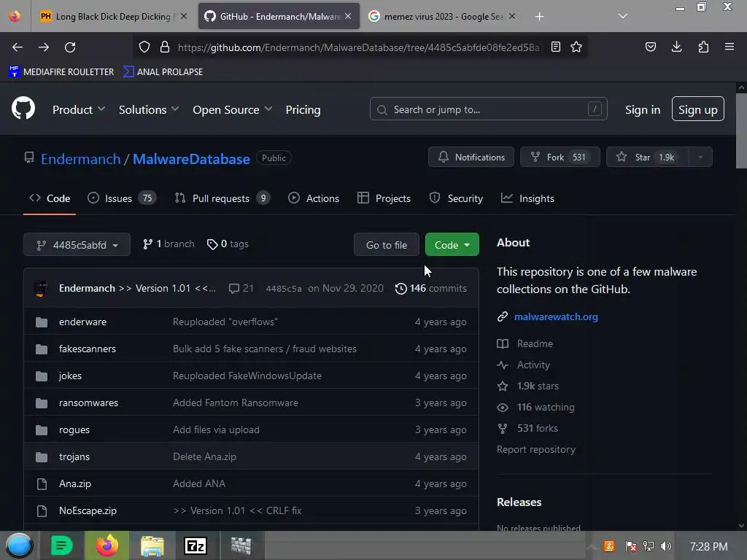
Task: Close the GitHub Endermanch tab
Action: click(348, 16)
